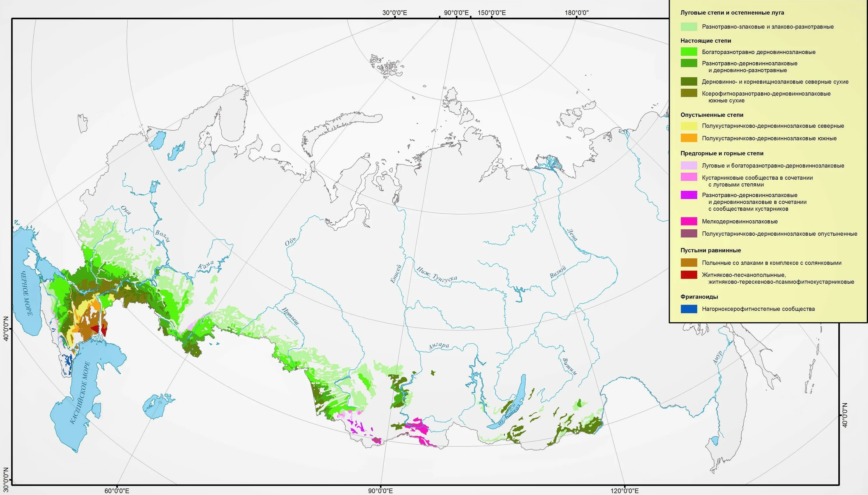
Task: Click the 'Витим' river label
Action: [x=570, y=367]
